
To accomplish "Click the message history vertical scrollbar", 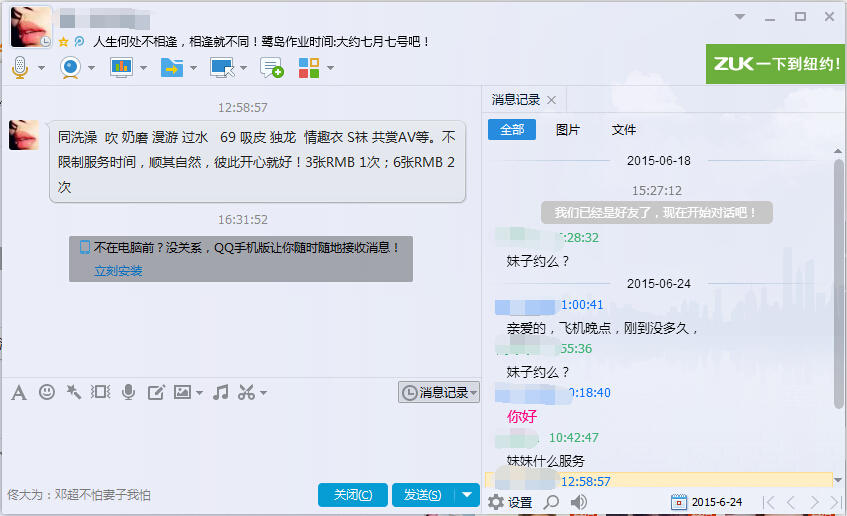I will tap(838, 284).
